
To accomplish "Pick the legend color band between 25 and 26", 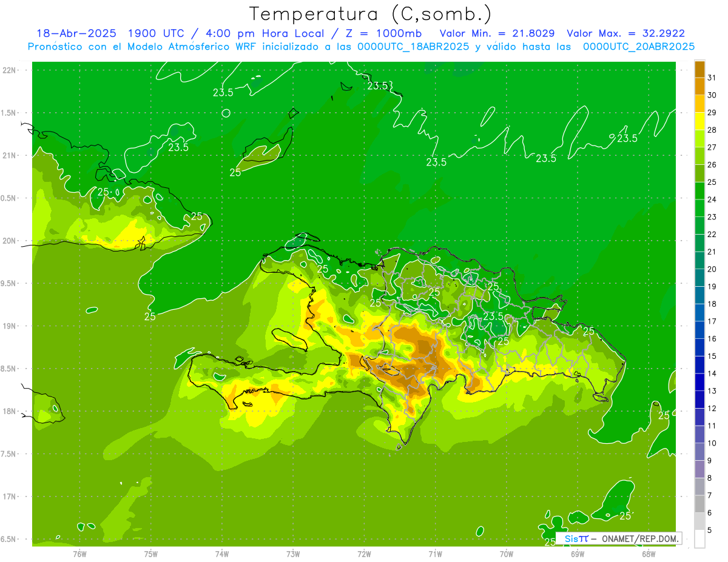I will pos(699,173).
